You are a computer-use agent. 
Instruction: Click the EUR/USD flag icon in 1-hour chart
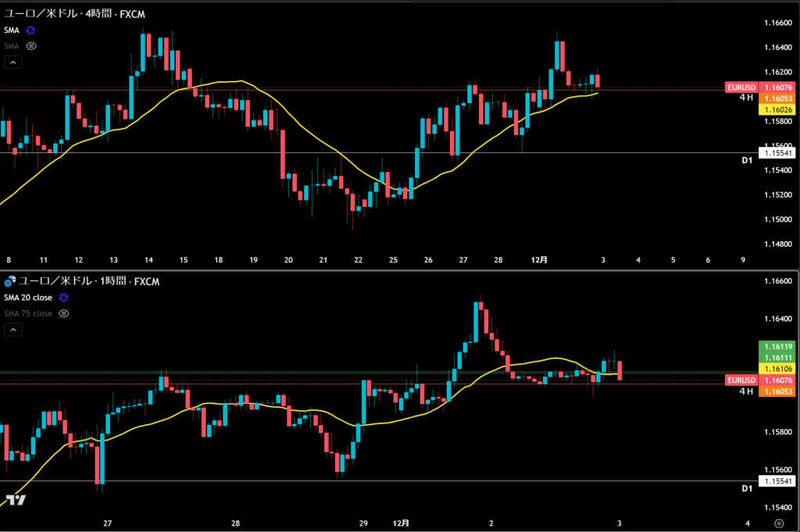pos(10,281)
